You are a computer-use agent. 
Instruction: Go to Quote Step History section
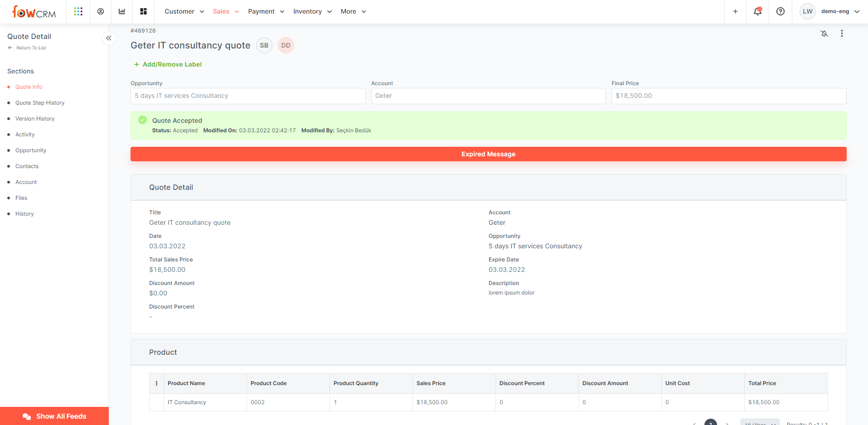pos(40,103)
